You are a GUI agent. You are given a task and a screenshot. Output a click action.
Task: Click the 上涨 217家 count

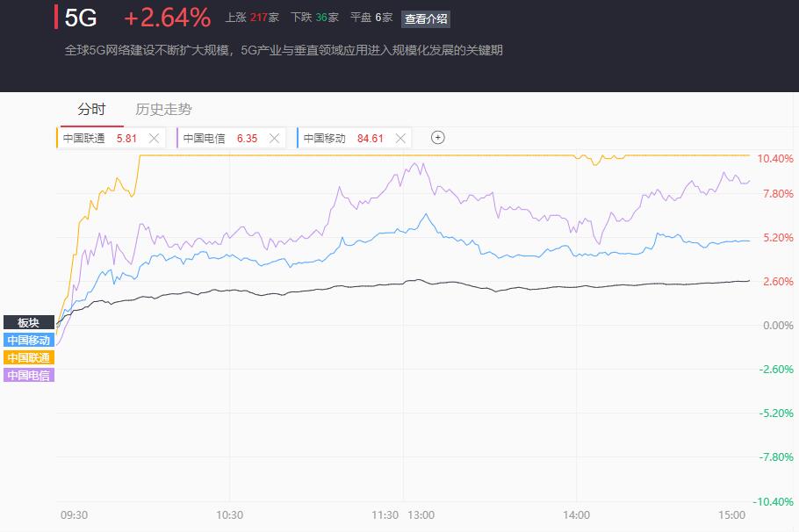[252, 18]
